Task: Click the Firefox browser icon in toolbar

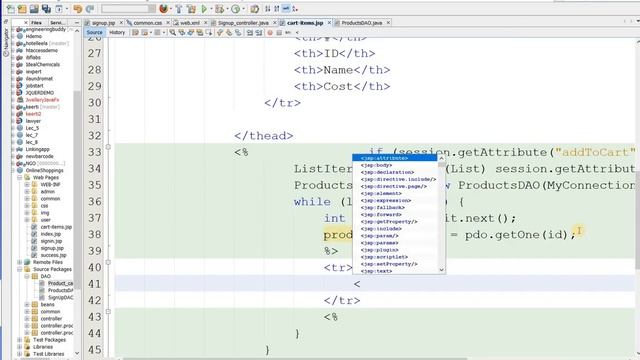Action: (163, 9)
